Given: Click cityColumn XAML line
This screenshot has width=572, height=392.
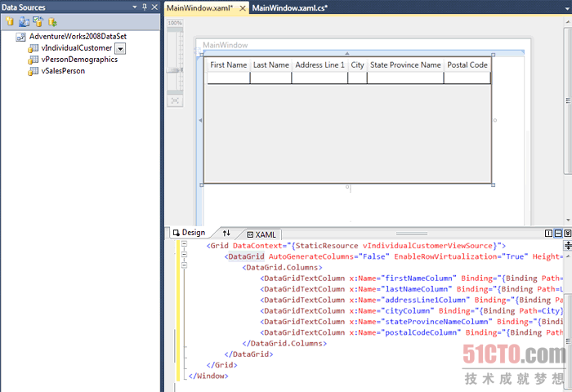Looking at the screenshot, I should click(412, 311).
